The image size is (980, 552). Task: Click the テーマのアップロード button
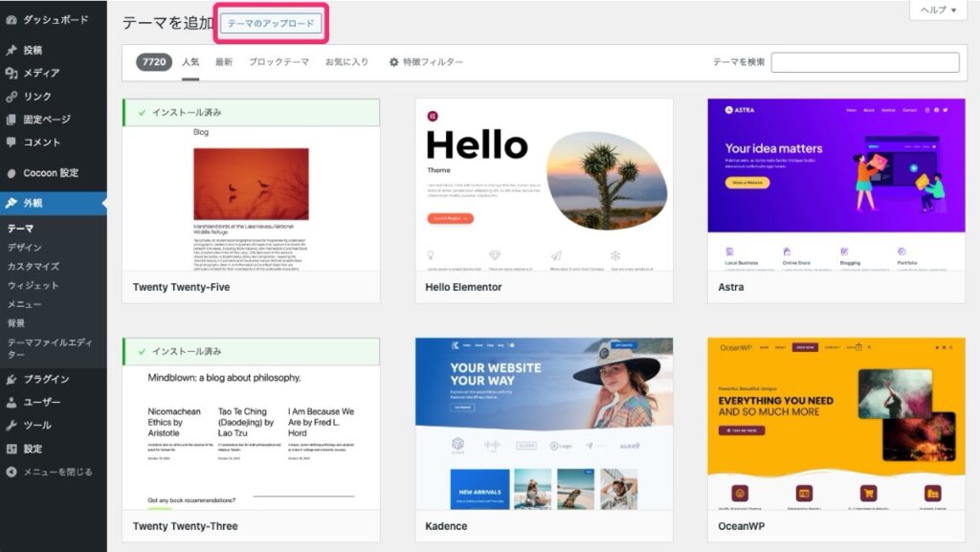tap(271, 23)
